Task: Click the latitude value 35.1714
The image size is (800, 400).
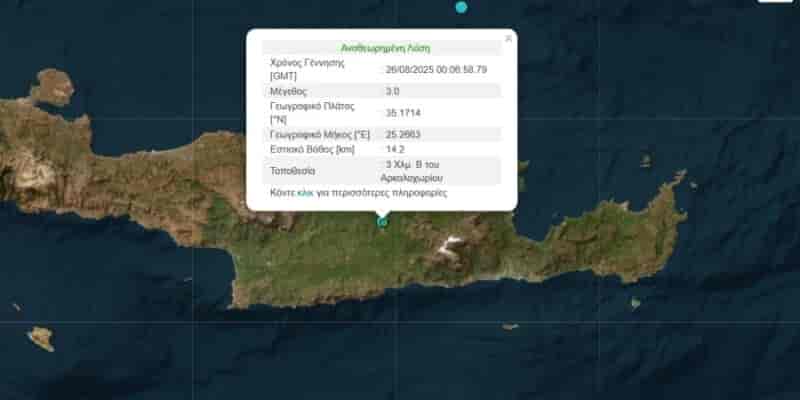Action: click(x=403, y=113)
